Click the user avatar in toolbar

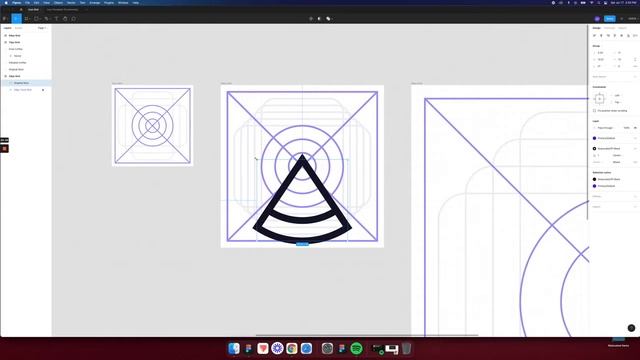[x=597, y=18]
